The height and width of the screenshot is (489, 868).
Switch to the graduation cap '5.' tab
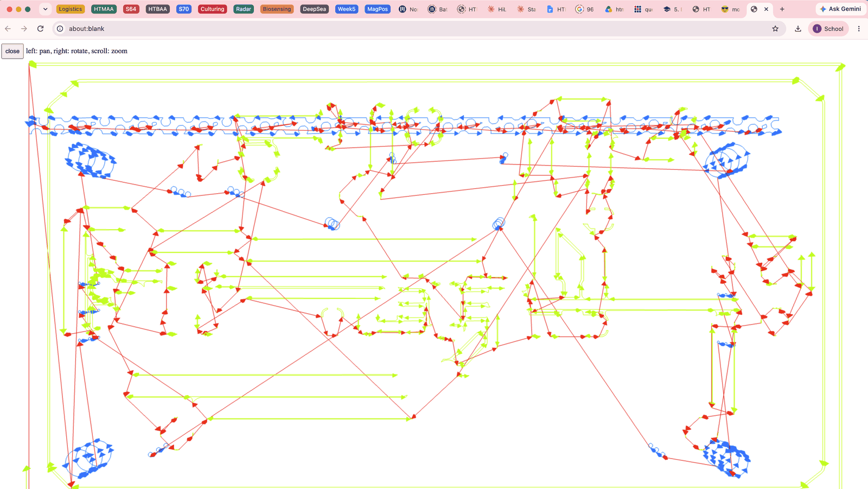coord(673,9)
